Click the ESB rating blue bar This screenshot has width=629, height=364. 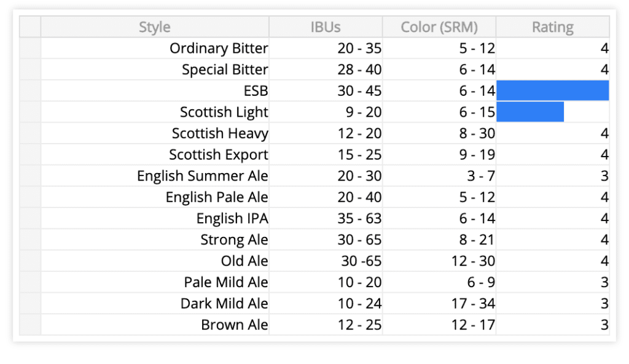click(x=552, y=91)
